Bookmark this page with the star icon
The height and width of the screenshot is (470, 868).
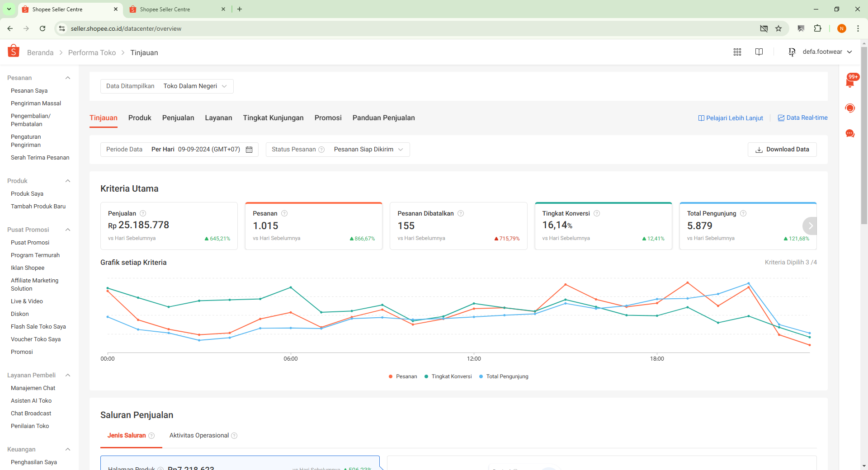[x=778, y=28]
